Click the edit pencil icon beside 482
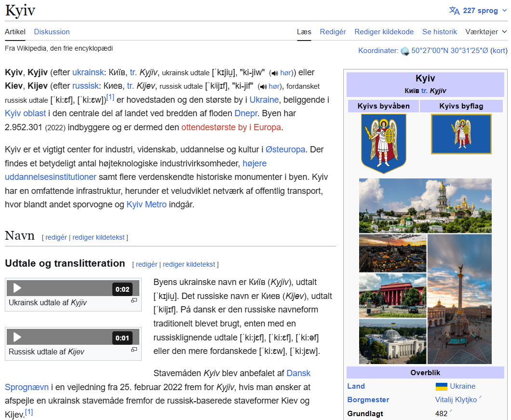 (451, 411)
